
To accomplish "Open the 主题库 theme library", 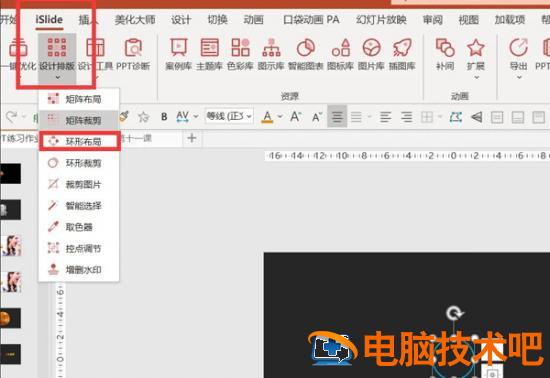I will [x=209, y=54].
